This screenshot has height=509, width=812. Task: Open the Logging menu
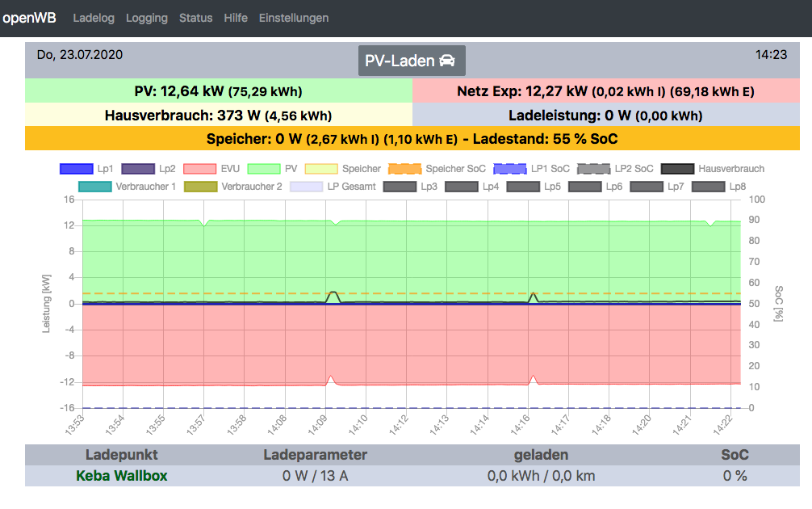point(147,18)
